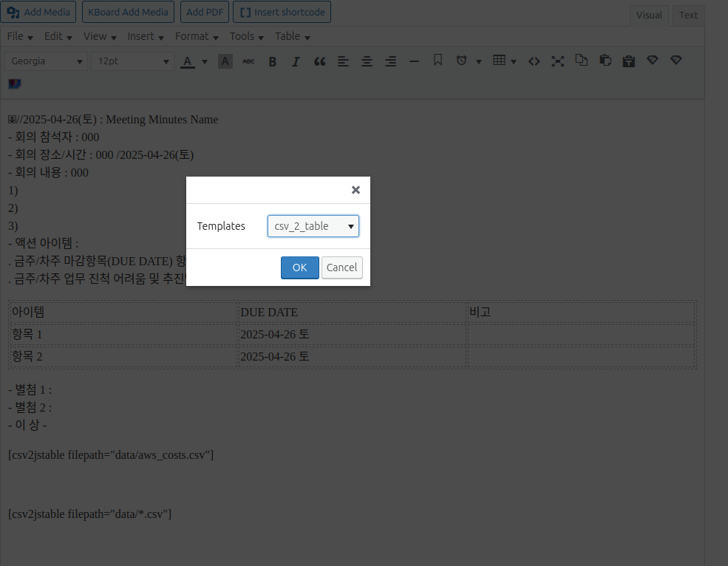This screenshot has width=728, height=566.
Task: Click the paste icon in toolbar
Action: click(605, 61)
